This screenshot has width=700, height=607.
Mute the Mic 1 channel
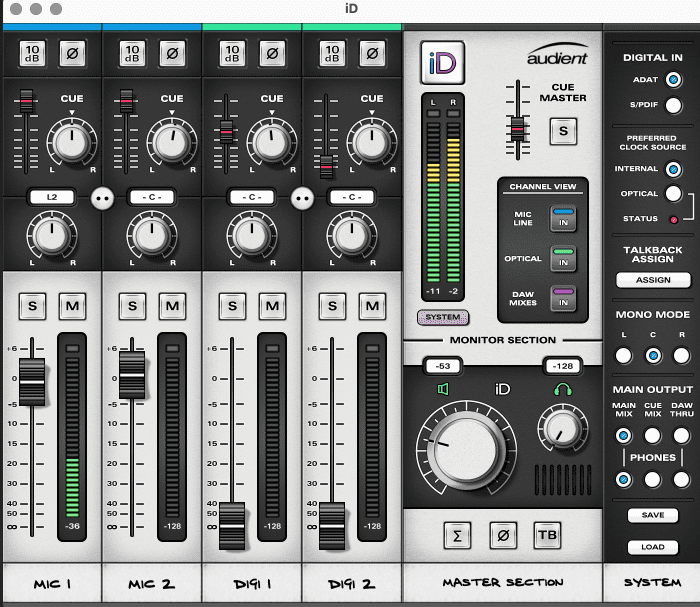(x=72, y=306)
